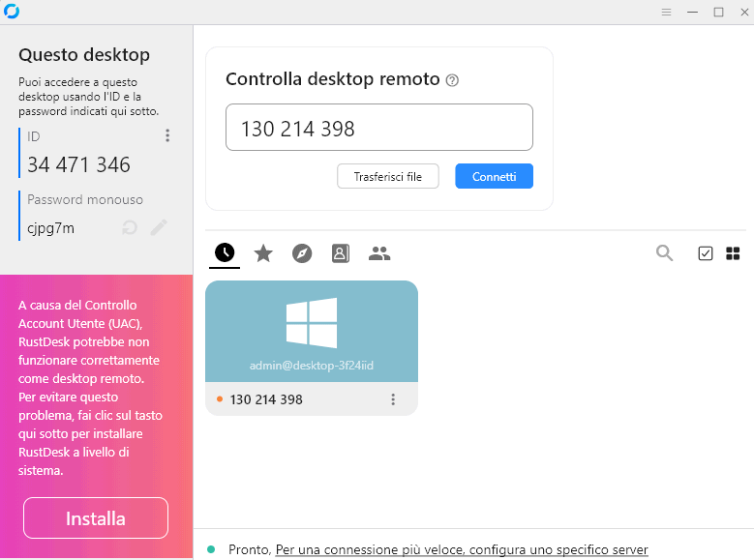Switch to the favorites star tab
This screenshot has width=754, height=560.
click(x=263, y=253)
